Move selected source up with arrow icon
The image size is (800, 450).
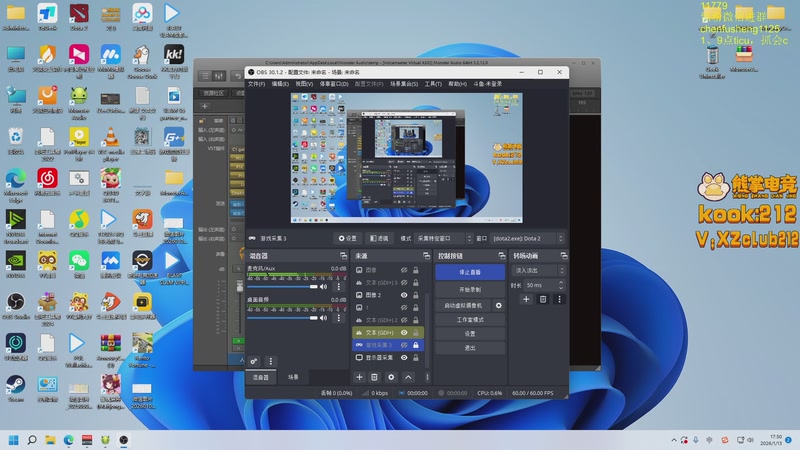pos(408,377)
